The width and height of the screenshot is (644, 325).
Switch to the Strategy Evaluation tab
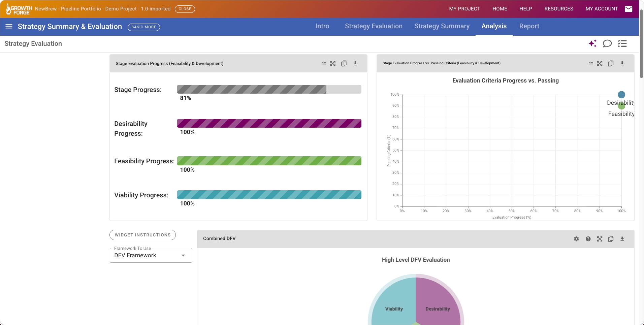pyautogui.click(x=374, y=26)
